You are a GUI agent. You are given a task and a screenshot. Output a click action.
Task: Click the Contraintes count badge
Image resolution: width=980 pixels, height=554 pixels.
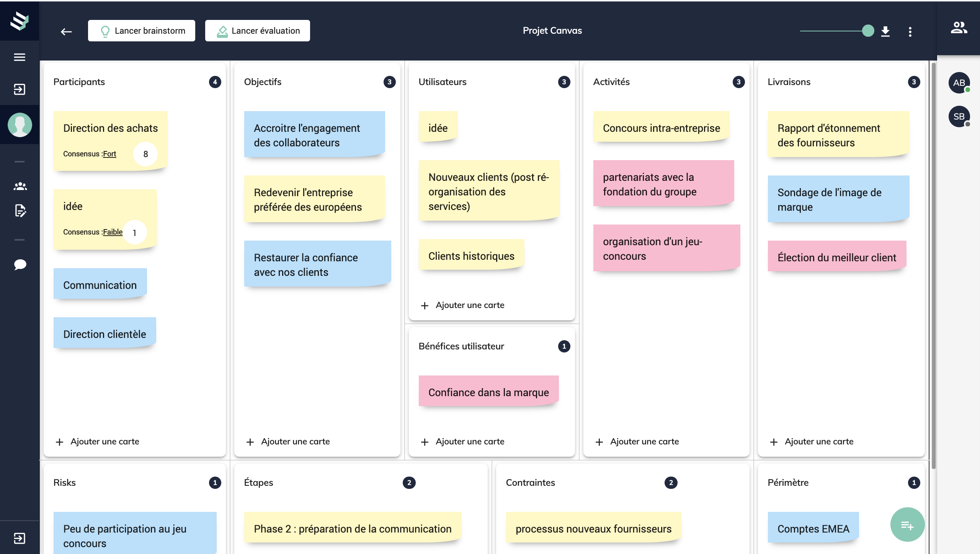671,483
